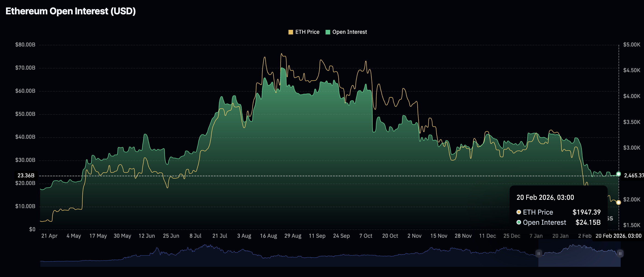
Task: Click the green Open Interest legend swatch
Action: [x=328, y=32]
